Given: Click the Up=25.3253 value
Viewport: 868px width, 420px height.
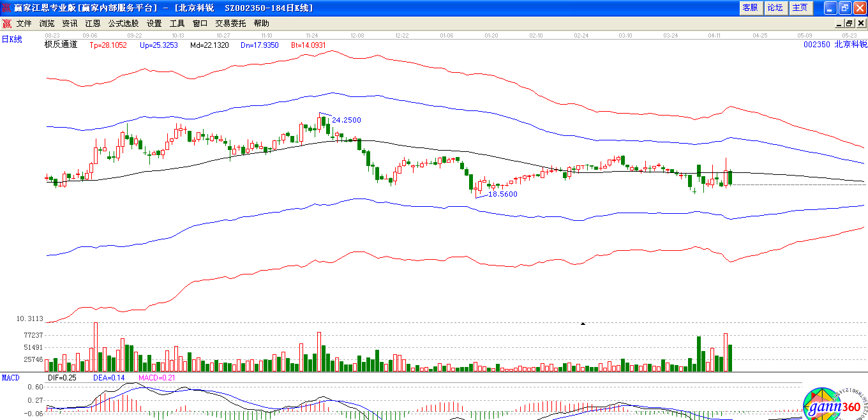Looking at the screenshot, I should [x=158, y=45].
